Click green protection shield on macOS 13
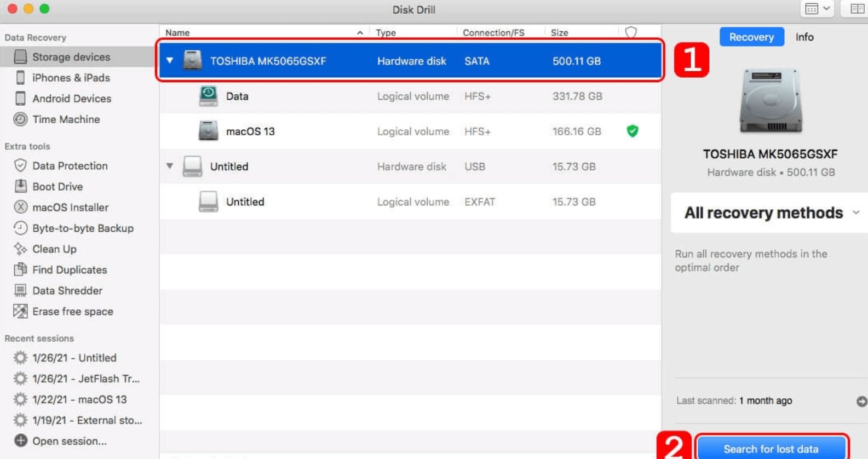 [x=633, y=131]
